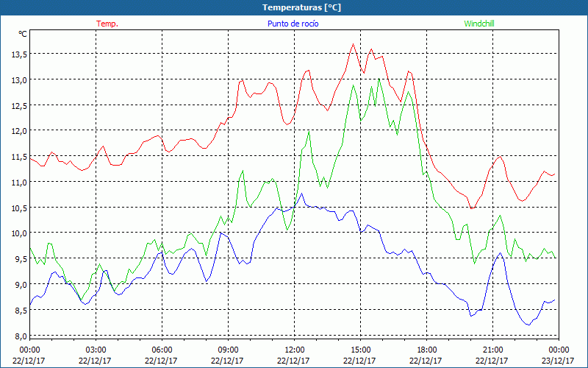
Task: Click the 09:00 time axis label
Action: 228,350
